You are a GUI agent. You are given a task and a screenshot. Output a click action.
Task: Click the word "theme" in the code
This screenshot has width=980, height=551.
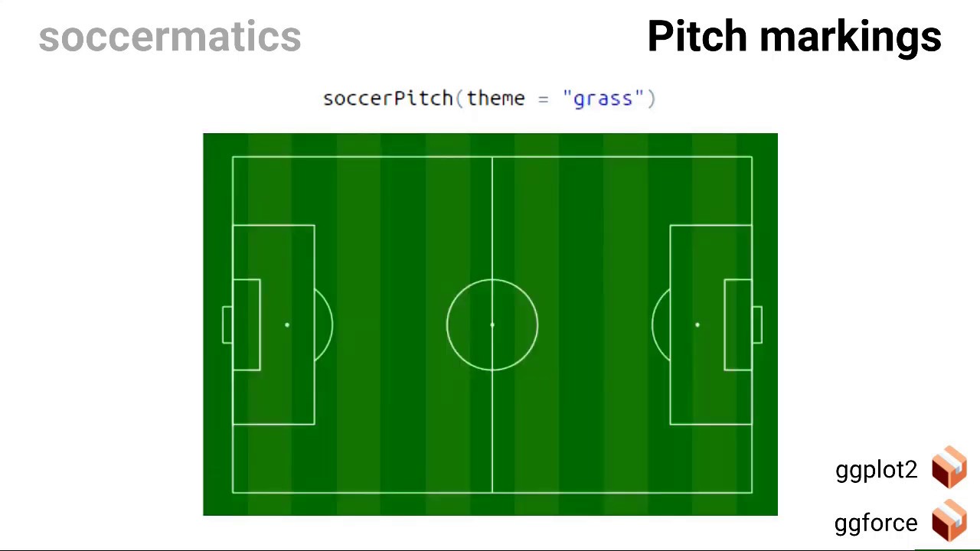[x=495, y=99]
